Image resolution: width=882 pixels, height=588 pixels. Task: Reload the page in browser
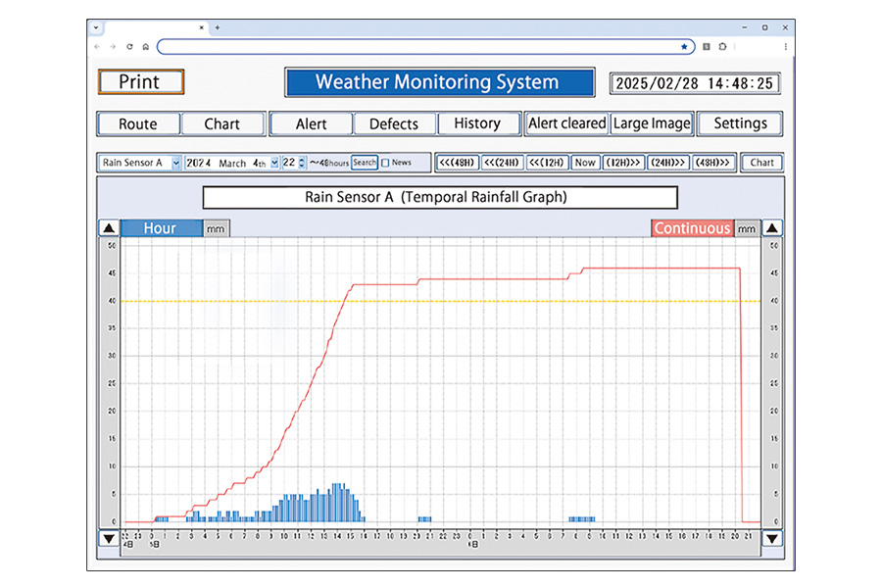pos(129,47)
